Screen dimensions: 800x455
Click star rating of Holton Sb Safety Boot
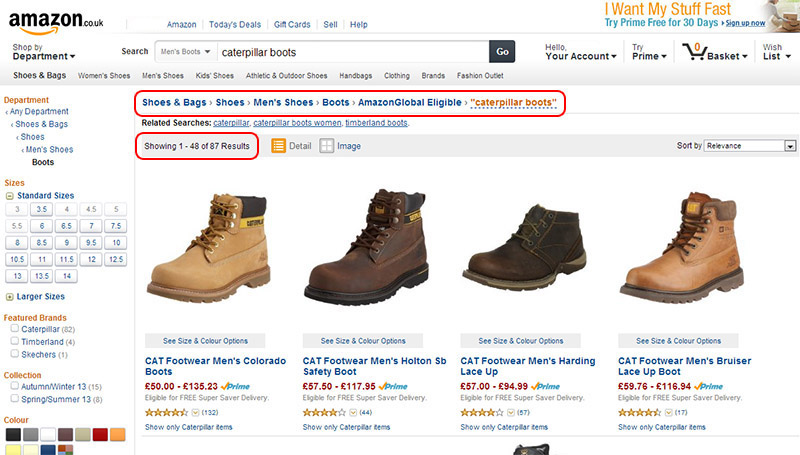323,412
